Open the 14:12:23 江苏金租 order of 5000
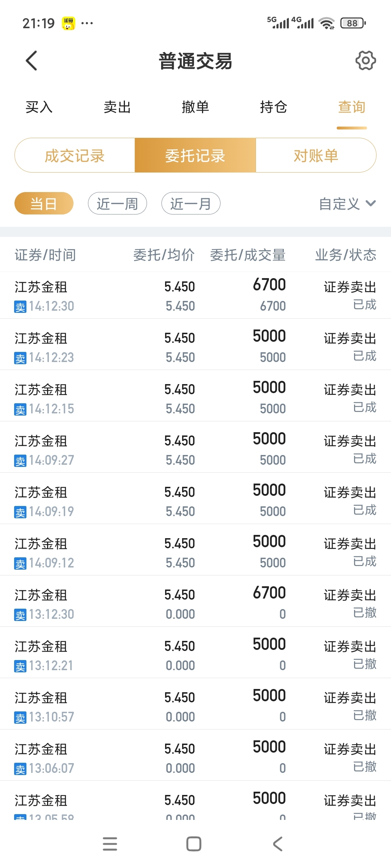Viewport: 391px width, 868px height. coord(195,344)
